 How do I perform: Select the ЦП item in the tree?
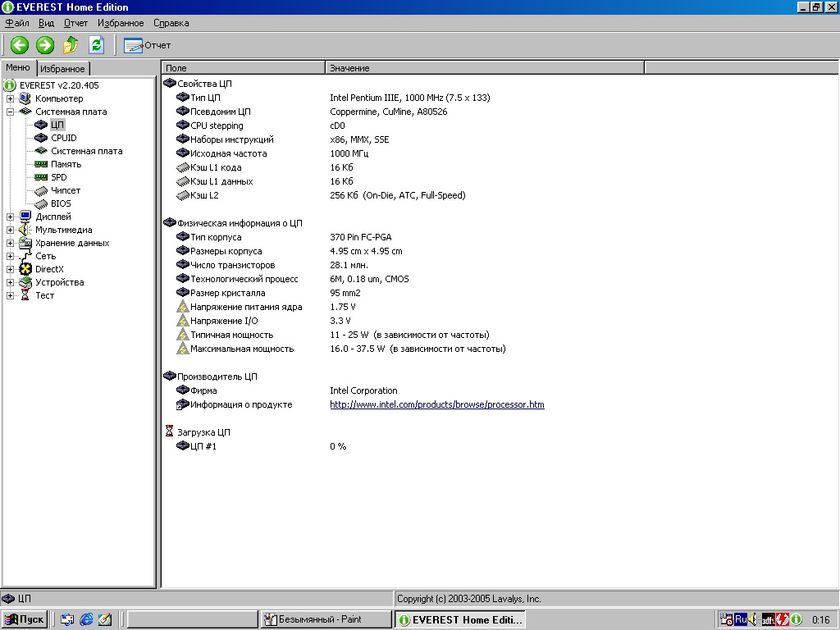tap(57, 125)
